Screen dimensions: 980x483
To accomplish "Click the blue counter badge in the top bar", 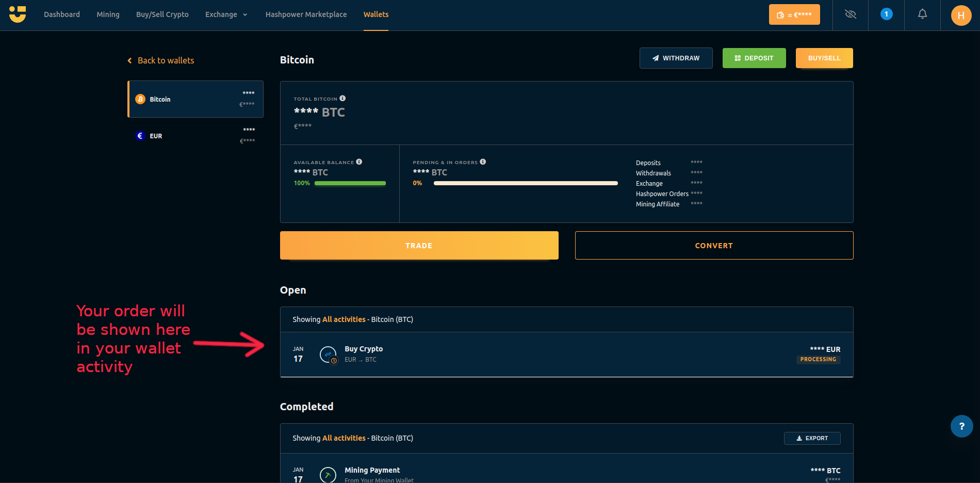I will pyautogui.click(x=886, y=14).
